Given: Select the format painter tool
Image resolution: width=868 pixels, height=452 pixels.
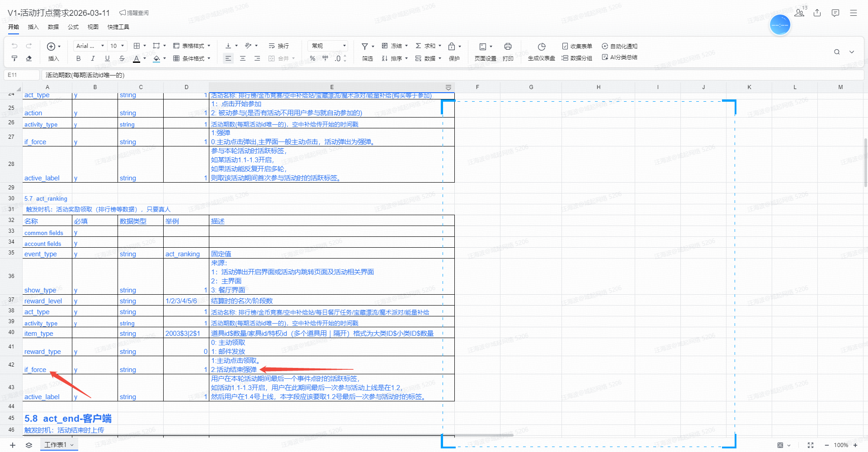Looking at the screenshot, I should point(14,58).
